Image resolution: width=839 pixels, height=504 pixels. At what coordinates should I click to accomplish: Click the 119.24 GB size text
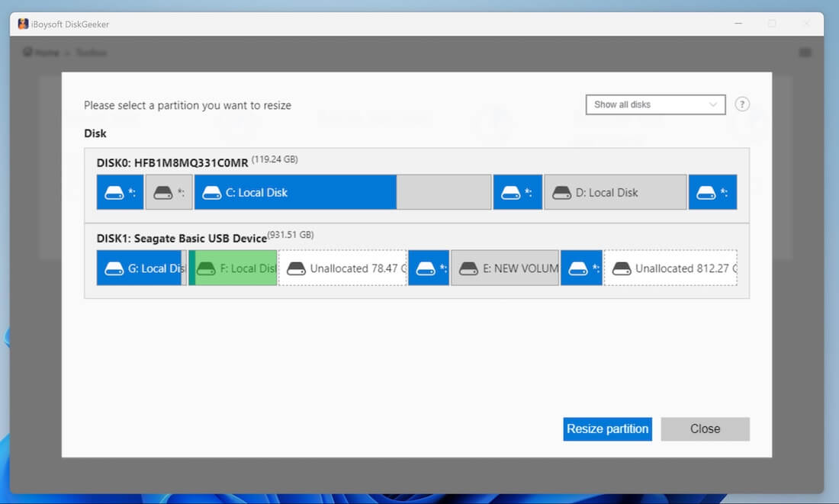pos(275,159)
